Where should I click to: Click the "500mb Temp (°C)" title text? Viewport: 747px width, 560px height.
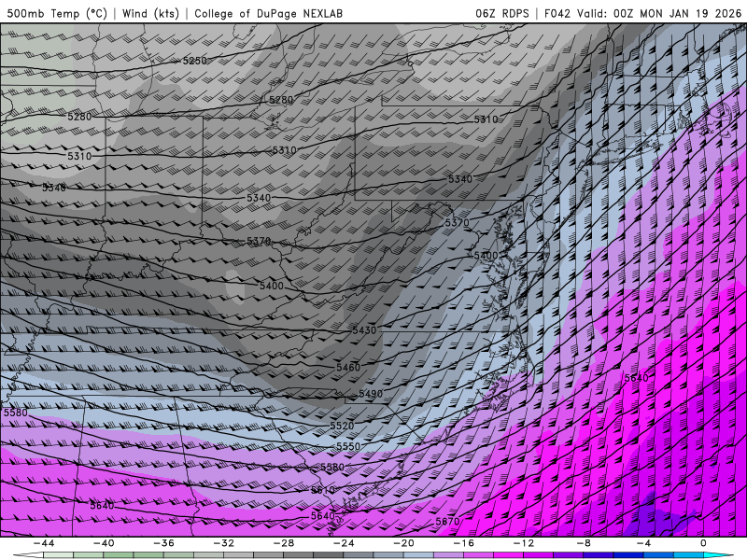pos(57,13)
